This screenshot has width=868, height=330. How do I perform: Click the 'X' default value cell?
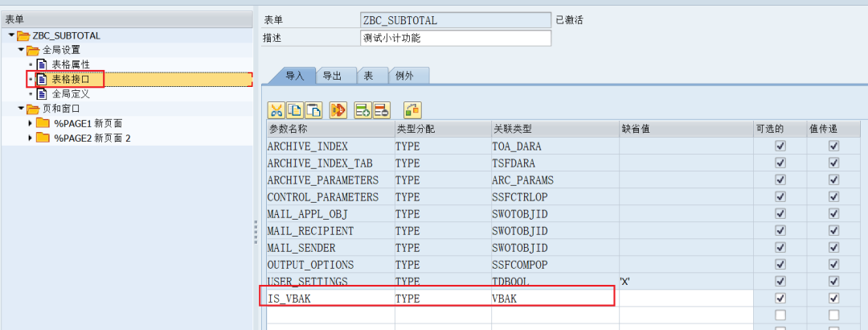(x=686, y=281)
